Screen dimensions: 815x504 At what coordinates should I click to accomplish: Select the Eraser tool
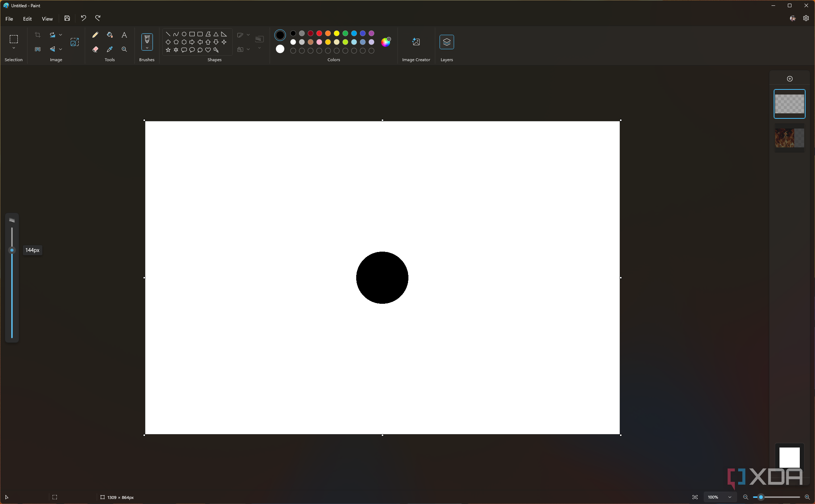[95, 49]
